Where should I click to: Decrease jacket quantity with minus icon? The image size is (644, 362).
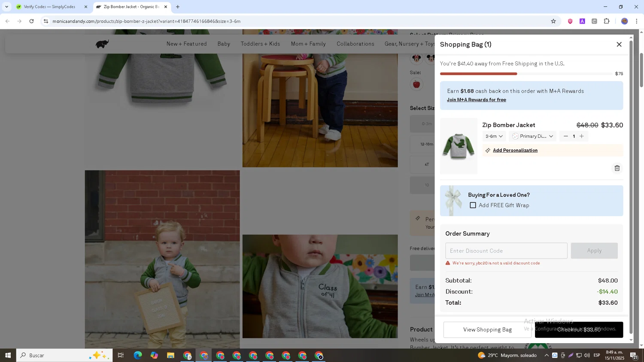[565, 136]
